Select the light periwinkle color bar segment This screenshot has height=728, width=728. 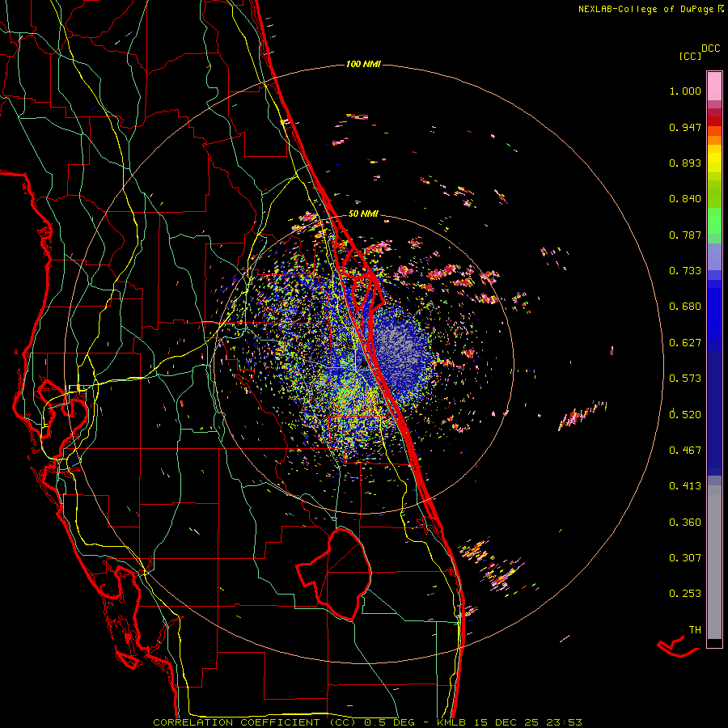pyautogui.click(x=714, y=256)
